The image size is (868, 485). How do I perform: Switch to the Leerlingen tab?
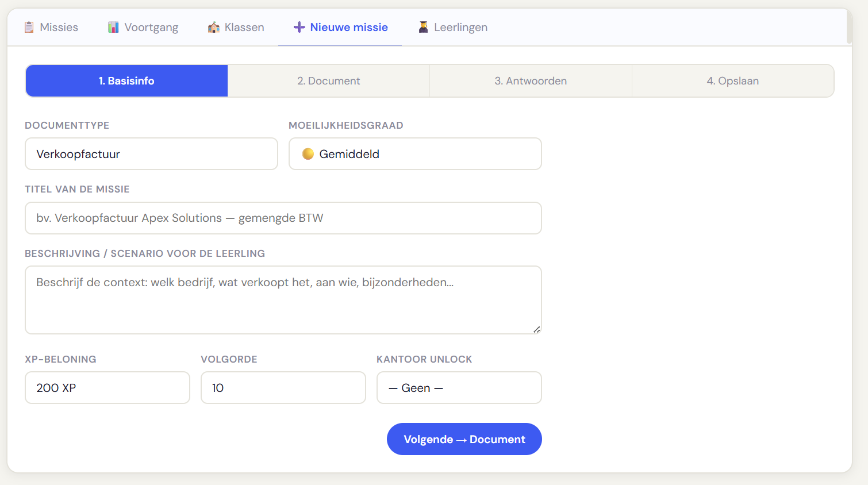click(452, 26)
